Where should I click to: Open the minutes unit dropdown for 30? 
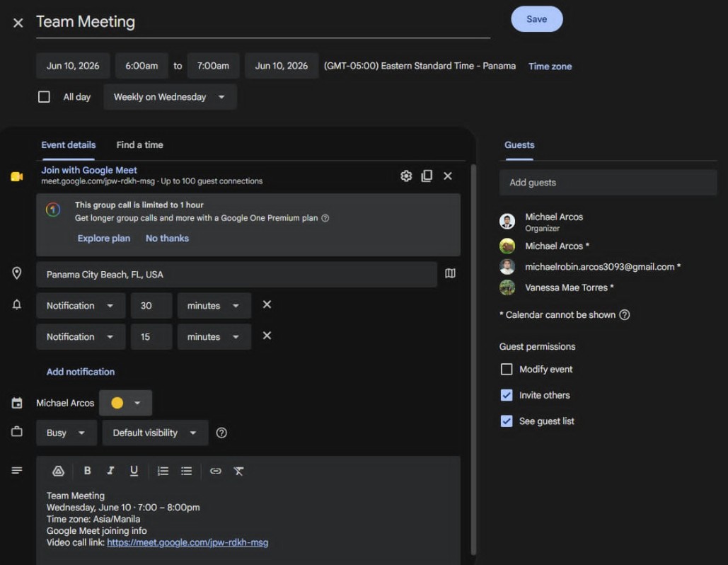point(214,306)
